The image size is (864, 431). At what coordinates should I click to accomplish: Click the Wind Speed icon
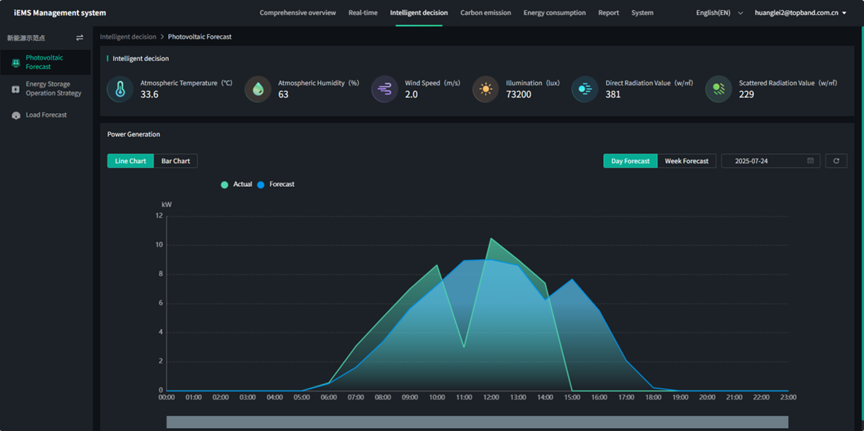385,89
